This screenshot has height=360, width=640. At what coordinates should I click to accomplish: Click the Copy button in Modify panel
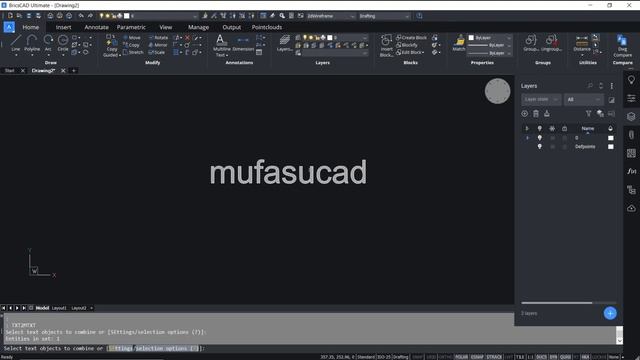tap(131, 45)
